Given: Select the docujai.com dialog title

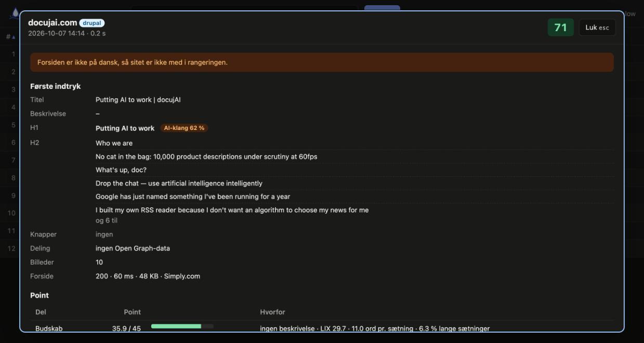Looking at the screenshot, I should [x=52, y=23].
